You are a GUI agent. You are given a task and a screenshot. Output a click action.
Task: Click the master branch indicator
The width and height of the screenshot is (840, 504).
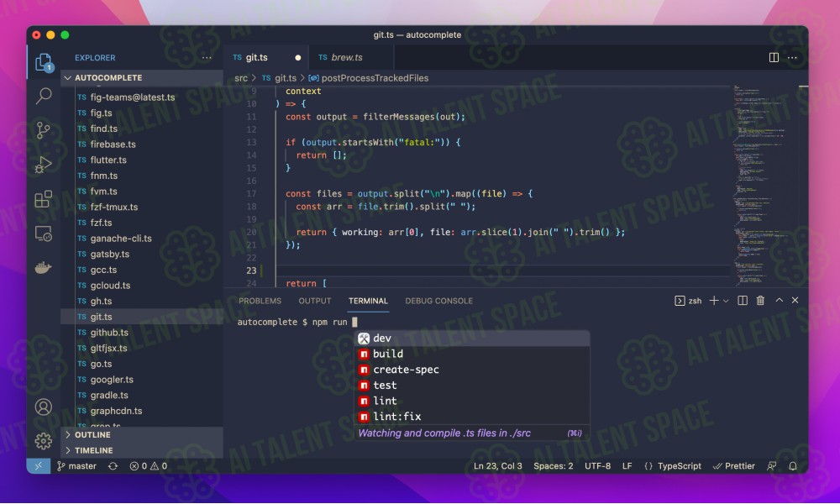click(x=77, y=466)
